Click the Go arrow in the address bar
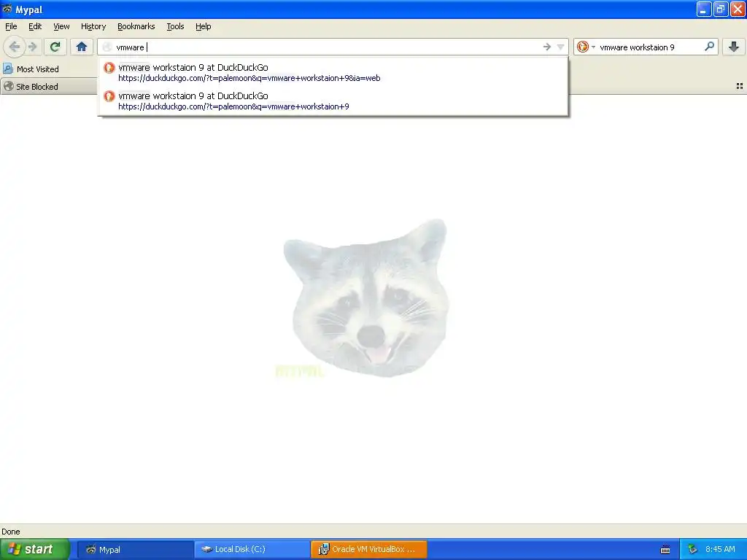747x560 pixels. tap(547, 47)
